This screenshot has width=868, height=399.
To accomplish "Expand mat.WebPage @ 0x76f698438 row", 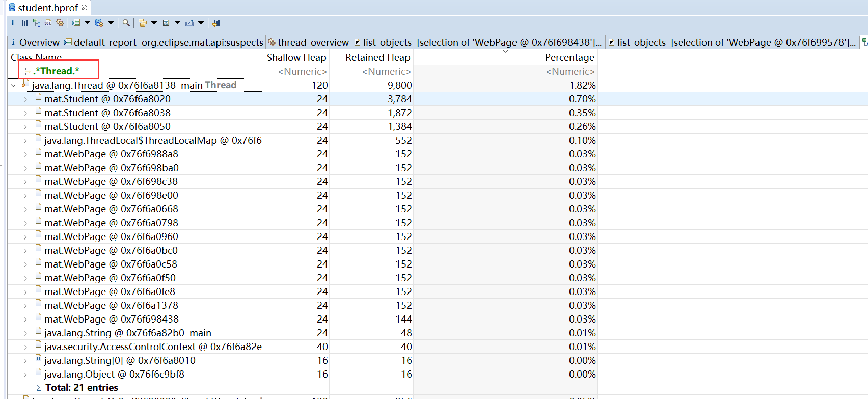I will 25,320.
